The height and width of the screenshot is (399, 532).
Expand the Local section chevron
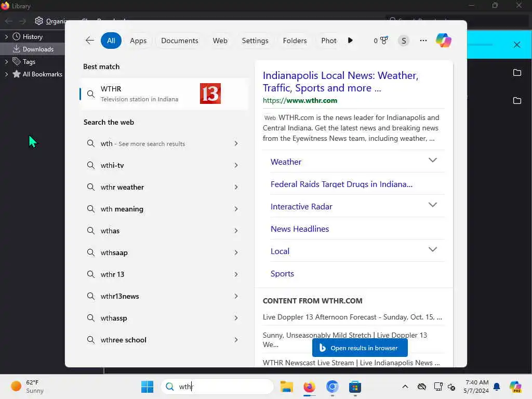point(433,249)
